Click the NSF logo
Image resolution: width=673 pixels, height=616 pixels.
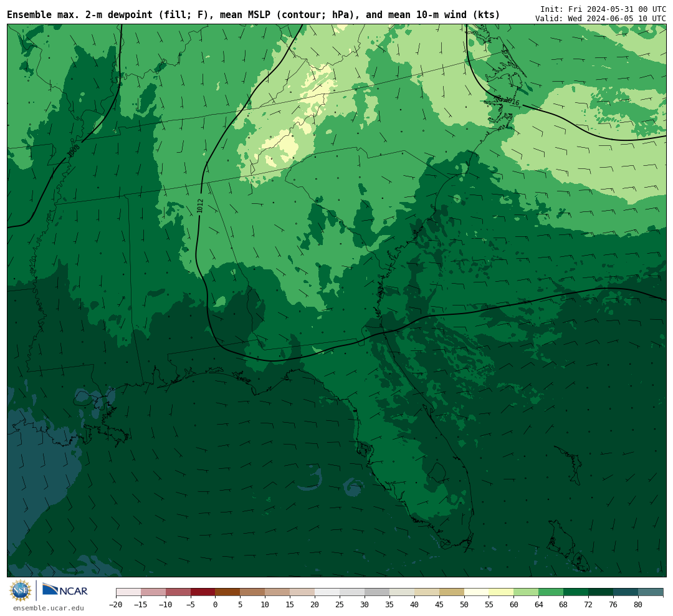21,590
